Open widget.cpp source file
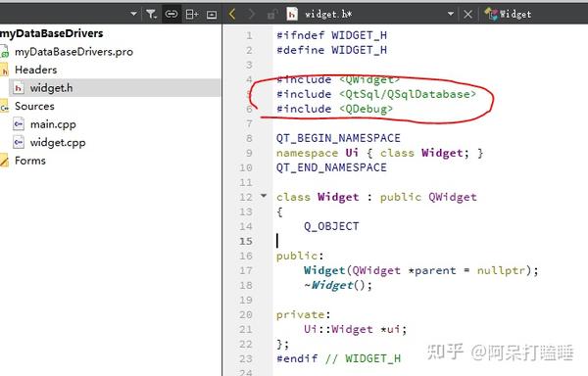This screenshot has width=588, height=376. pyautogui.click(x=58, y=143)
